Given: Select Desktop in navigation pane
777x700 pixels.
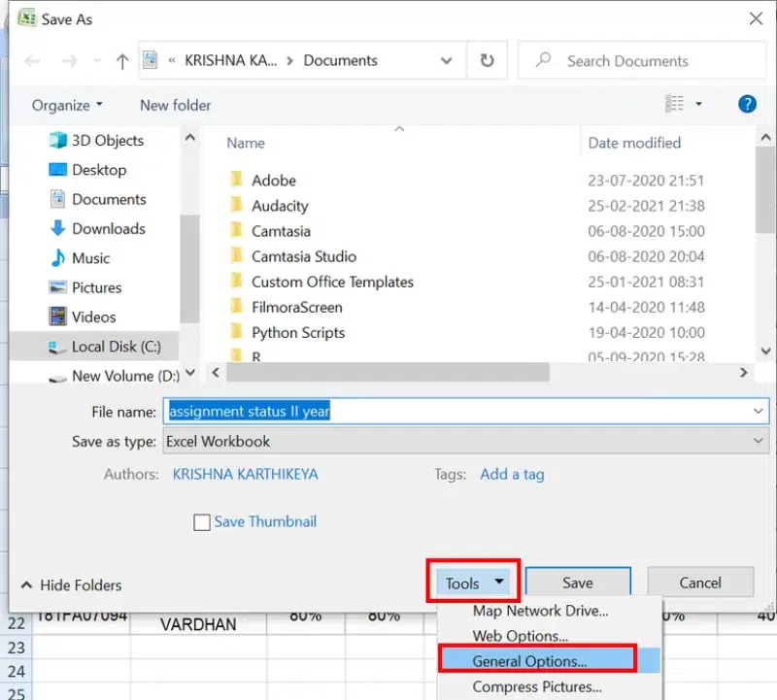Looking at the screenshot, I should [87, 170].
